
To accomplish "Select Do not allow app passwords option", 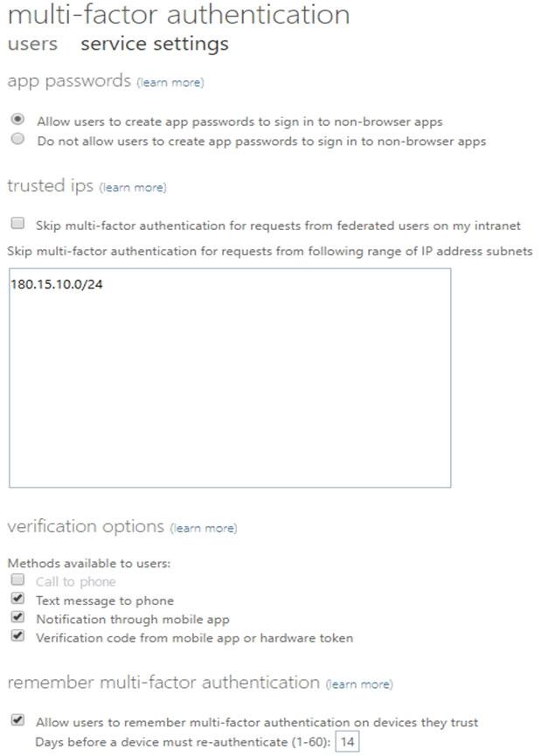I will [17, 140].
